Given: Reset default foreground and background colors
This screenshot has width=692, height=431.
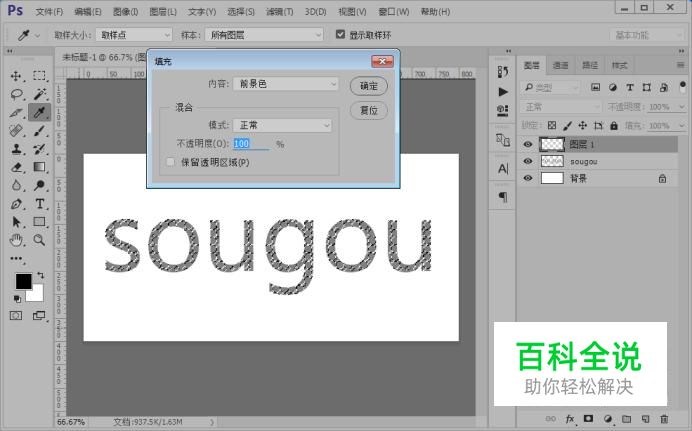Looking at the screenshot, I should (x=17, y=299).
